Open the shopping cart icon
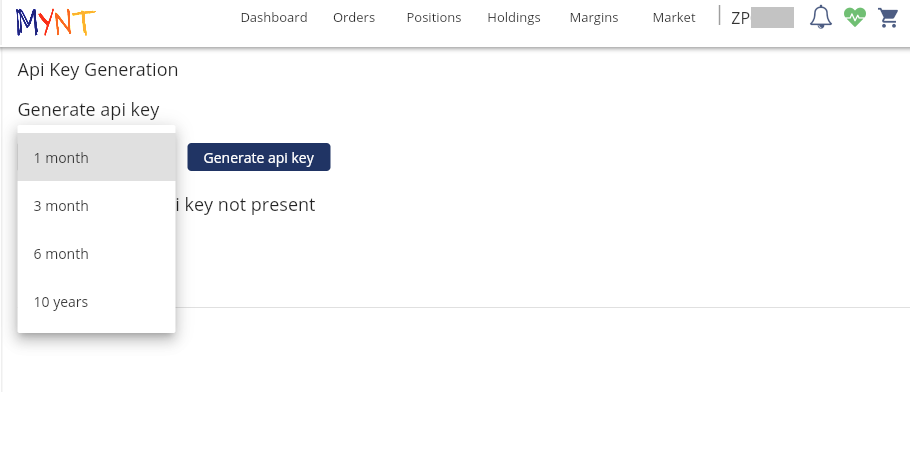 (x=887, y=17)
